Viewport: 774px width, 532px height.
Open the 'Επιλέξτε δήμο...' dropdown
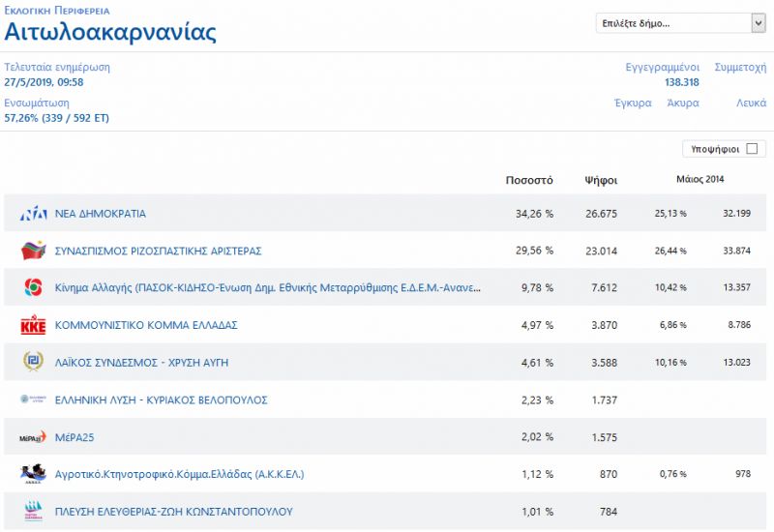pyautogui.click(x=681, y=23)
